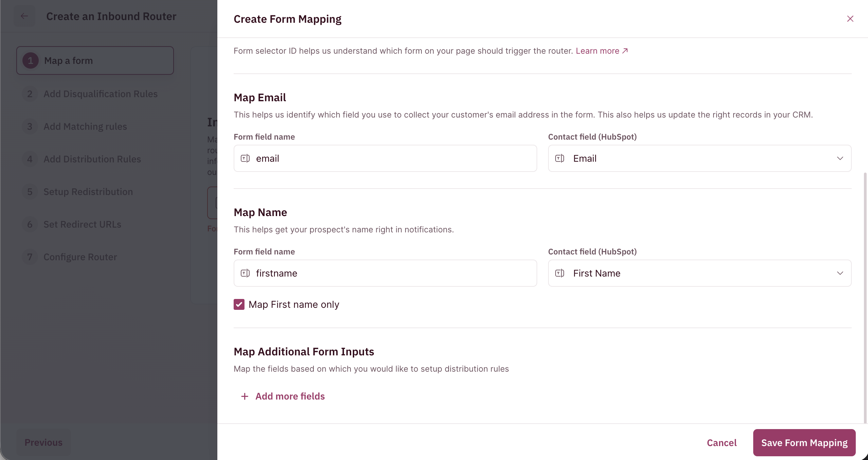The width and height of the screenshot is (868, 460).
Task: Click Save Form Mapping button
Action: 804,443
